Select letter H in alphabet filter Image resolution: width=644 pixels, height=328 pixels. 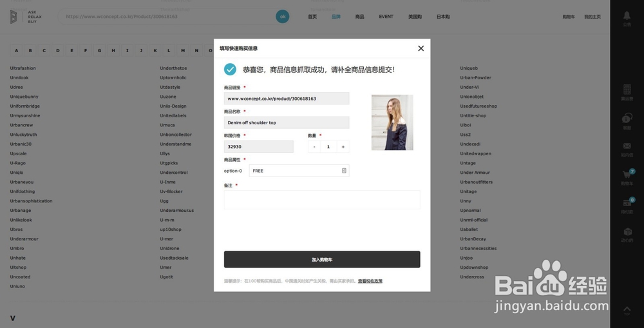pyautogui.click(x=113, y=50)
